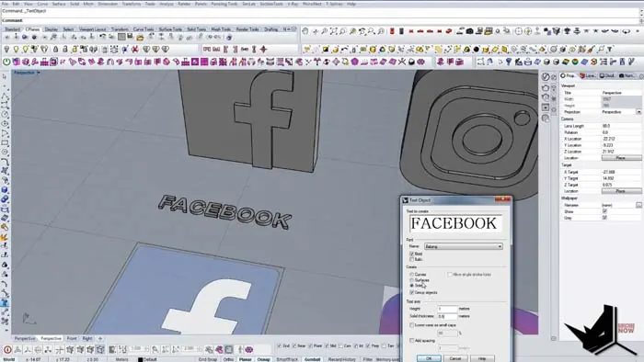Select the Solids radio option
Screen dimensions: 644x362
[412, 286]
